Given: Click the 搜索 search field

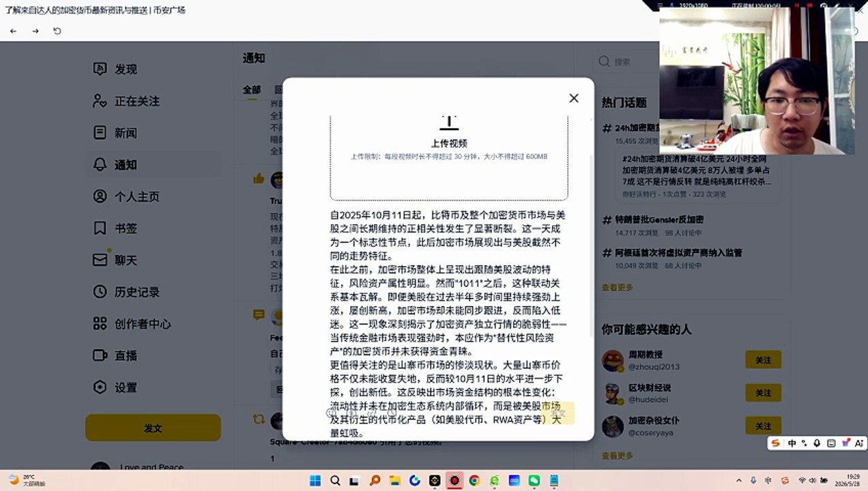Looking at the screenshot, I should [628, 61].
